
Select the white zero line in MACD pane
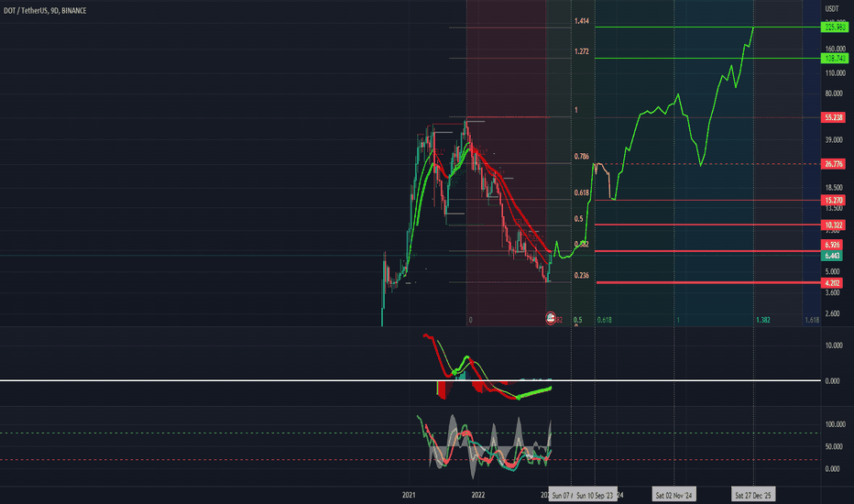pos(411,380)
